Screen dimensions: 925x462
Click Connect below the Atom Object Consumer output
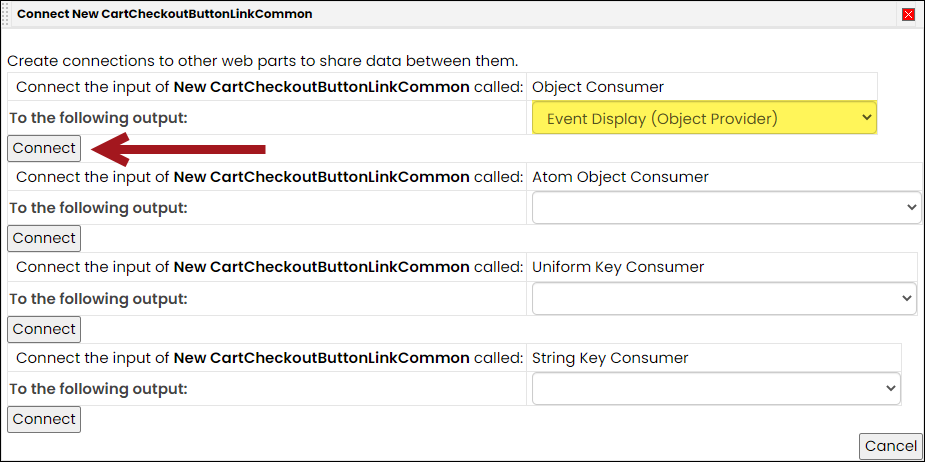point(44,238)
